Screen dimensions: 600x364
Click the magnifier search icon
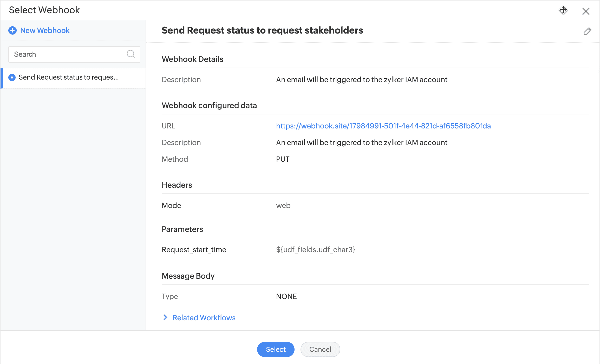coord(131,54)
